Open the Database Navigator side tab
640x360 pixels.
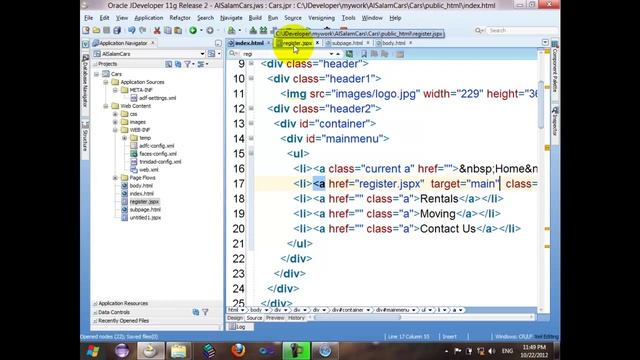pyautogui.click(x=85, y=80)
